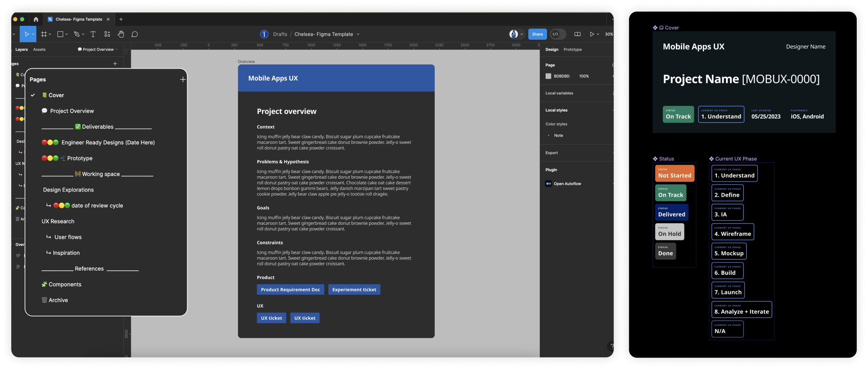This screenshot has width=868, height=369.
Task: Open the Resources components tool
Action: (x=107, y=34)
